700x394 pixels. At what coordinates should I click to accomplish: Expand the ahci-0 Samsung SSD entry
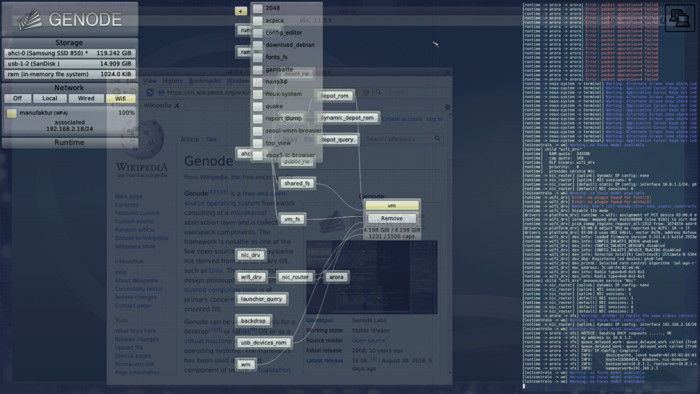point(70,53)
